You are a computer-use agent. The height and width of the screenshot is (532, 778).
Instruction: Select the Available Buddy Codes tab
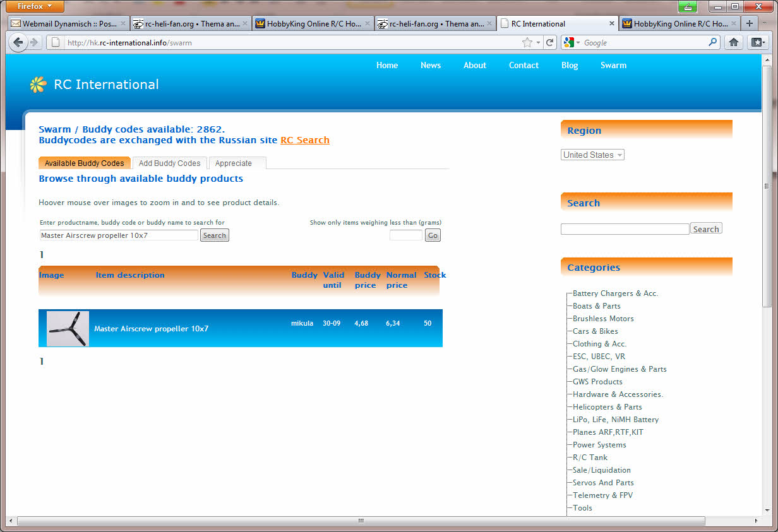(85, 163)
